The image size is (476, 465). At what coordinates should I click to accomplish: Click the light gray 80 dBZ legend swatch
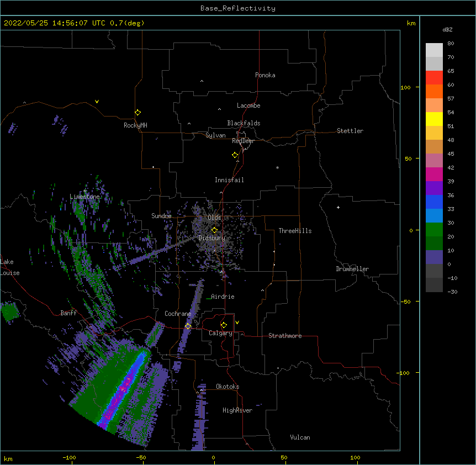point(434,50)
